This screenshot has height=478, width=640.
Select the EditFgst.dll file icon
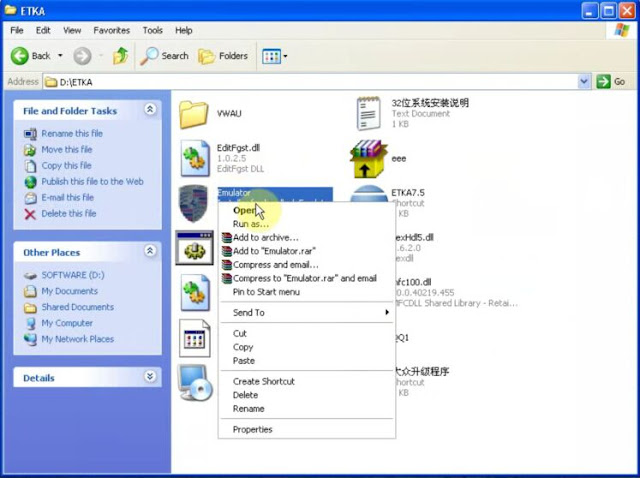pos(195,158)
